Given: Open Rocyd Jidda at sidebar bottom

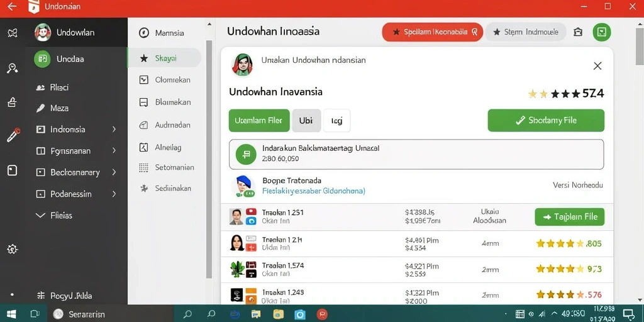Looking at the screenshot, I should [x=64, y=296].
